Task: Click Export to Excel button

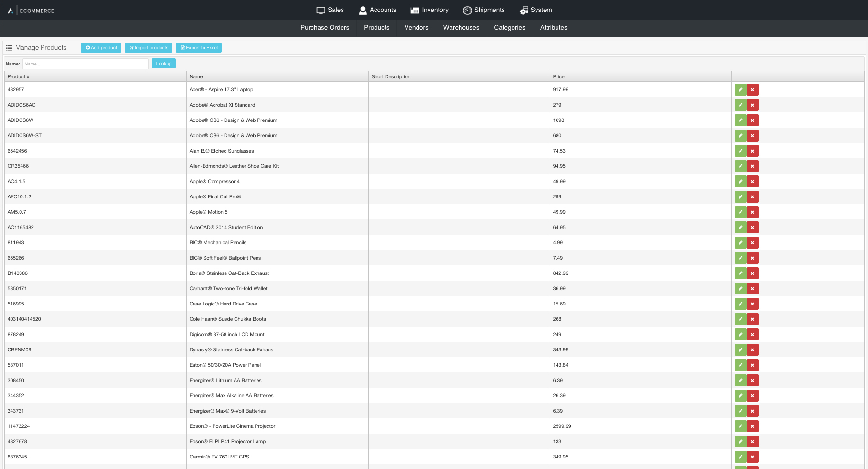Action: pyautogui.click(x=199, y=48)
